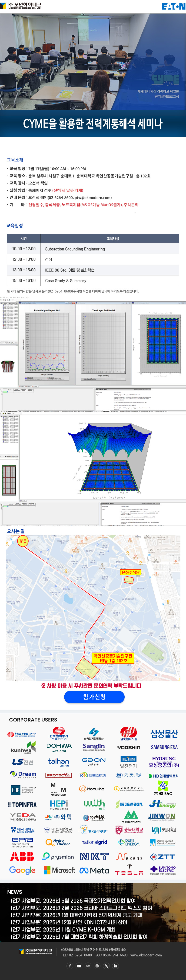This screenshot has height=980, width=186.
Task: Click the Sumitomo Electric logo
Action: (x=163, y=870)
